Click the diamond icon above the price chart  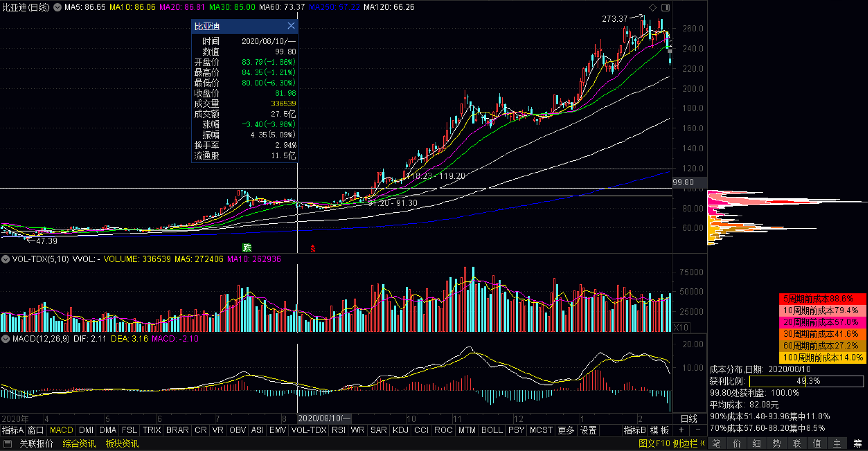coord(652,7)
